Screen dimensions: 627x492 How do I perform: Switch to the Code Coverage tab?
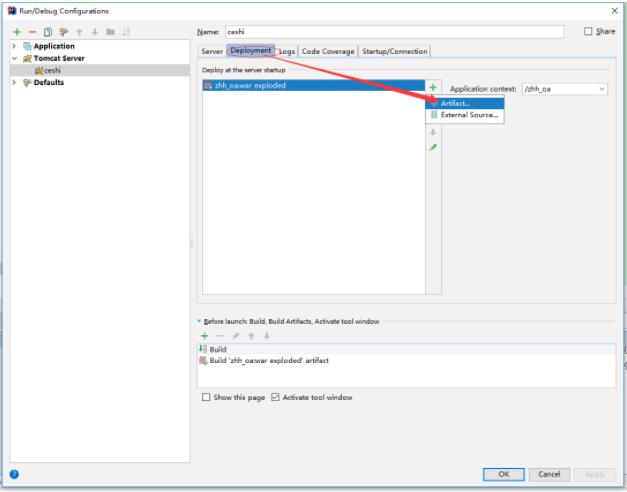click(x=328, y=51)
